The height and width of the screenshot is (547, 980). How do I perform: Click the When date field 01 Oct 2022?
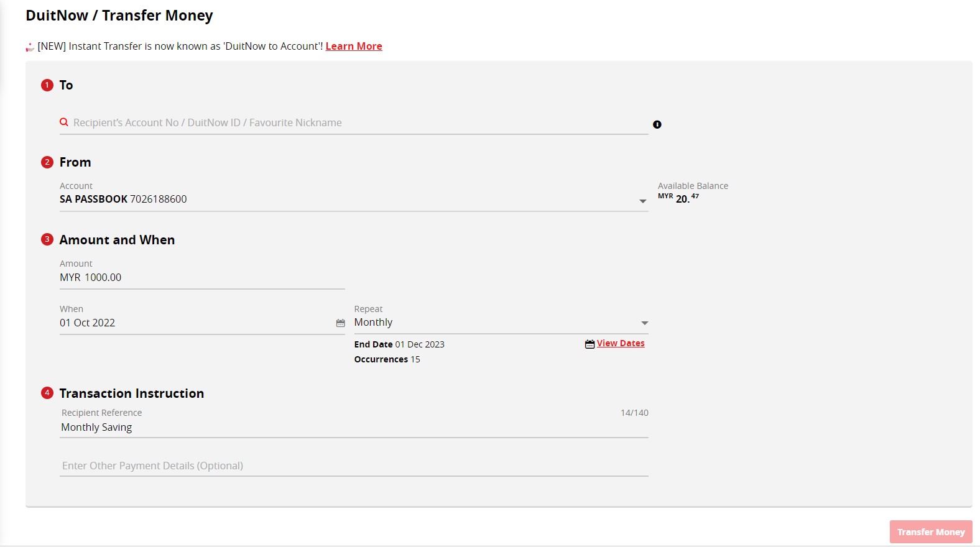202,323
